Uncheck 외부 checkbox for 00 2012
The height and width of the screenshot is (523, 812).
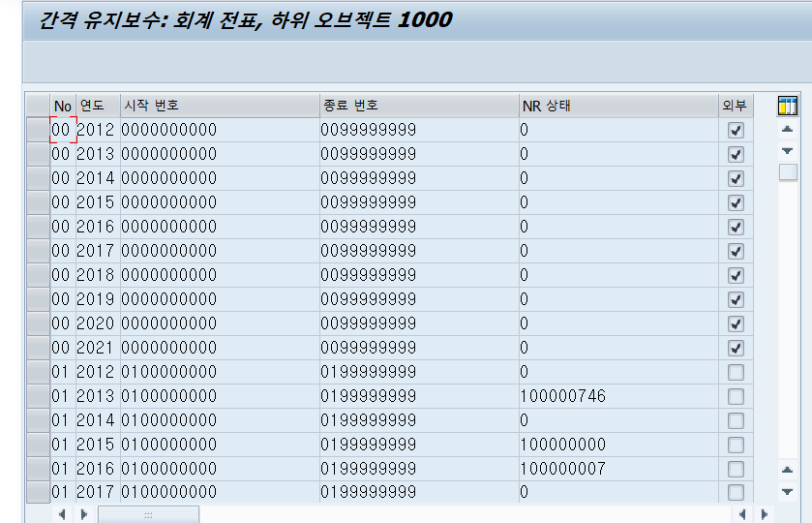[x=736, y=130]
